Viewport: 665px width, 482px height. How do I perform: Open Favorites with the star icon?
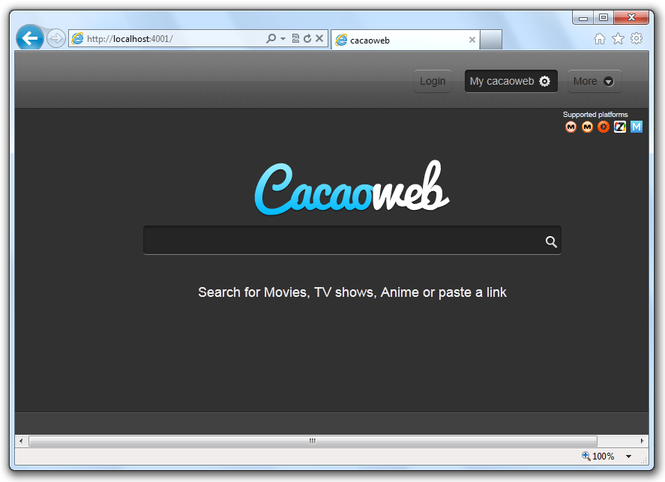[x=618, y=39]
